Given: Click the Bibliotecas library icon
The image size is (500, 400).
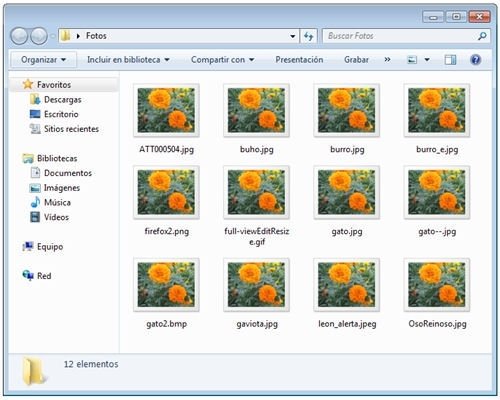Looking at the screenshot, I should 28,158.
